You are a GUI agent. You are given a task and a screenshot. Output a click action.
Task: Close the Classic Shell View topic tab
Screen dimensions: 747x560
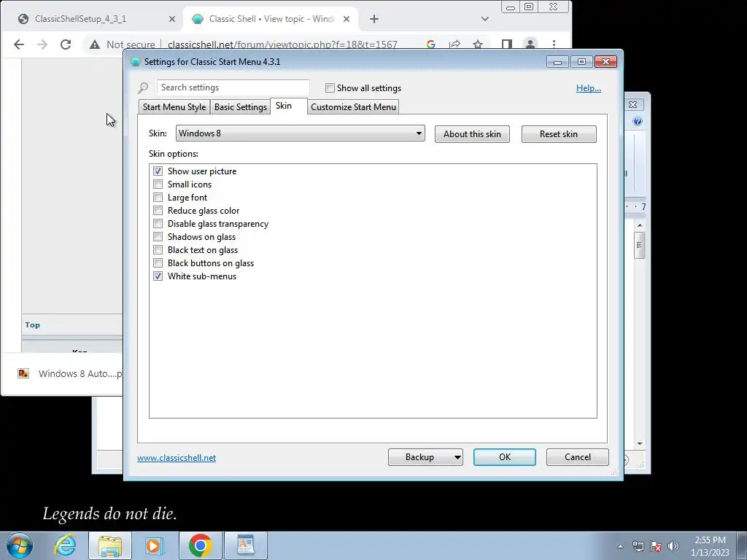point(347,19)
